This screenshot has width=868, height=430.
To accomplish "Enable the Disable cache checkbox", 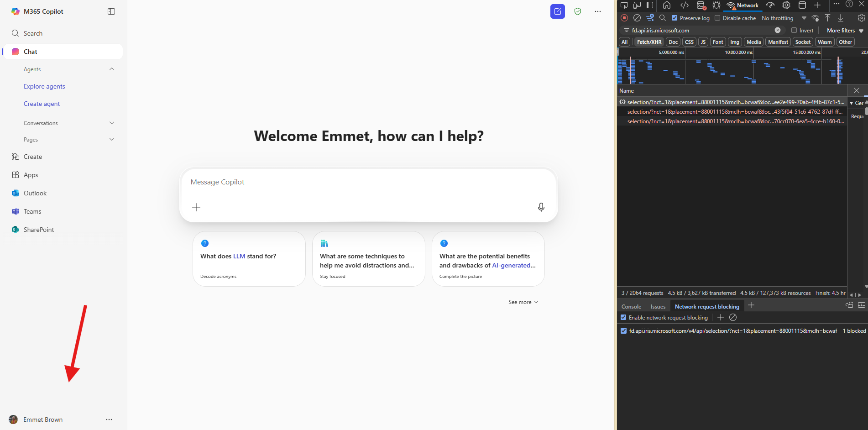I will (x=717, y=18).
